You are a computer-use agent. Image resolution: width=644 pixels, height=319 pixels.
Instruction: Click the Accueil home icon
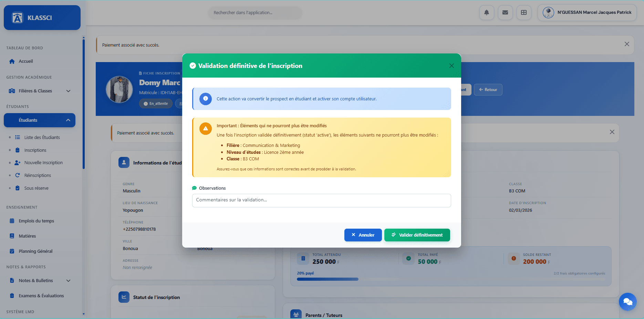click(x=12, y=61)
